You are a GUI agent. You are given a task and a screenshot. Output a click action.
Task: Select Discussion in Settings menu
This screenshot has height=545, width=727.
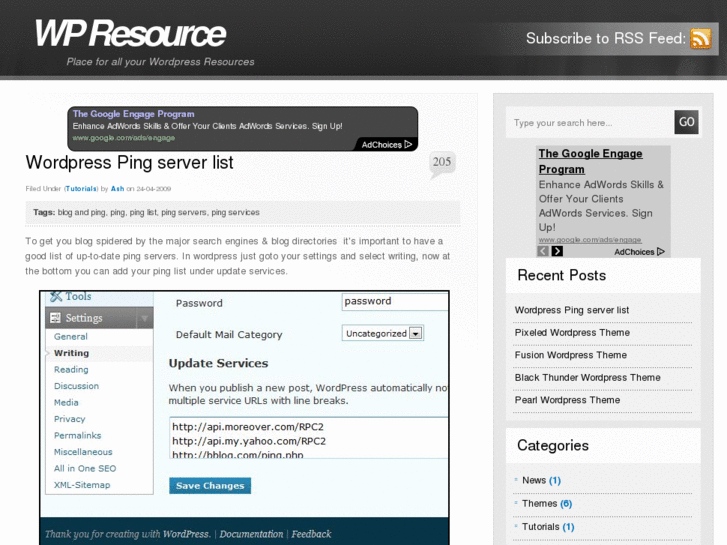coord(77,386)
